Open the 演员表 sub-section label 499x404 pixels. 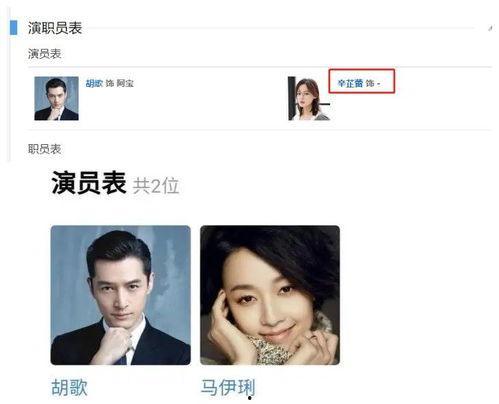point(45,54)
